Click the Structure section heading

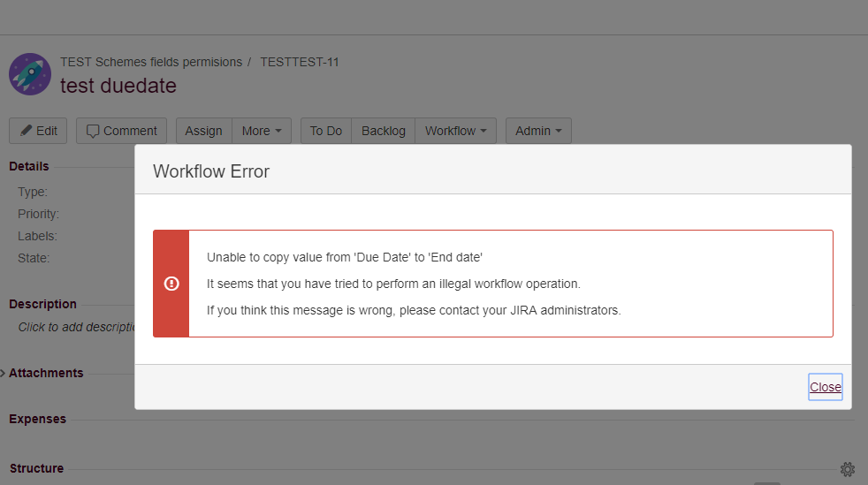[36, 468]
